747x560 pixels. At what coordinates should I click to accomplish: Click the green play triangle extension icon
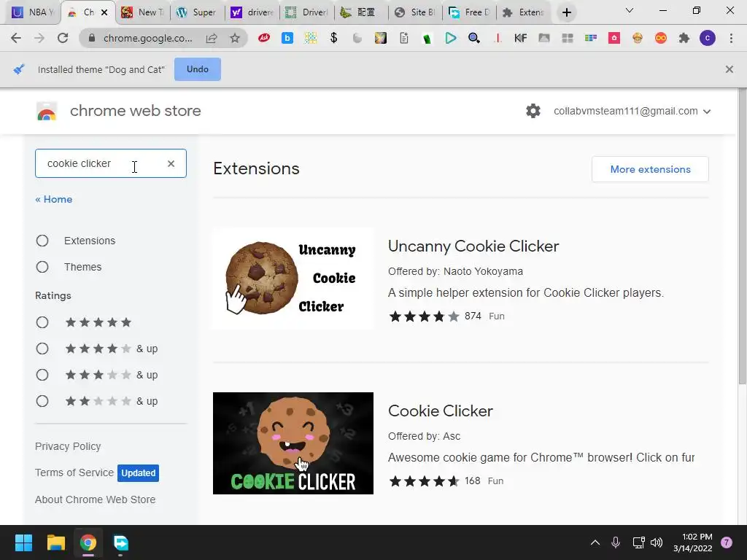(x=450, y=38)
